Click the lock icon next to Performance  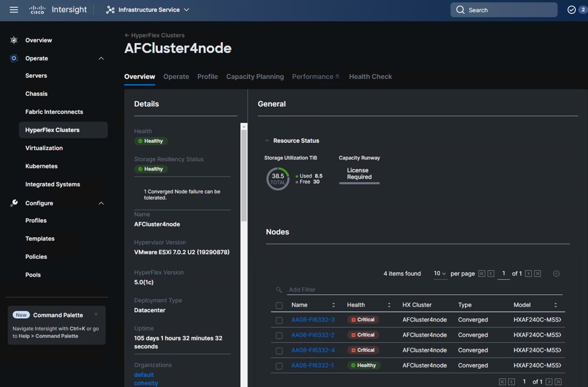pyautogui.click(x=337, y=76)
